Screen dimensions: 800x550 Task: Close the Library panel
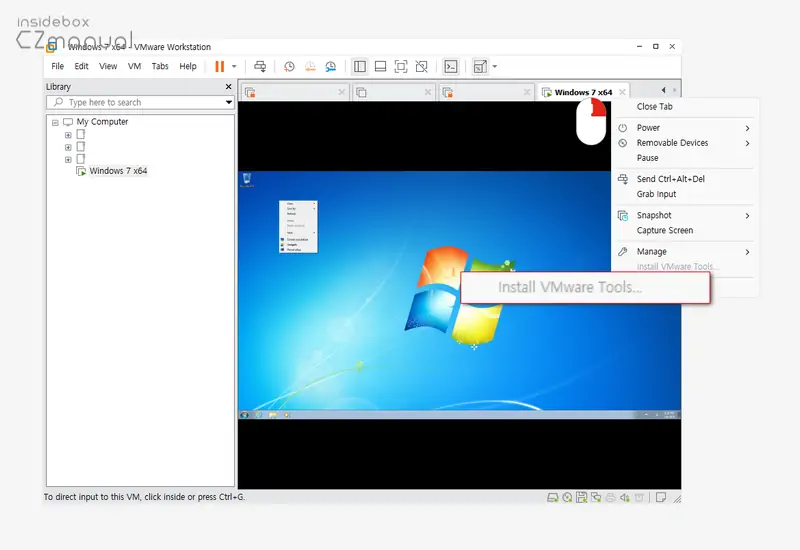tap(229, 87)
